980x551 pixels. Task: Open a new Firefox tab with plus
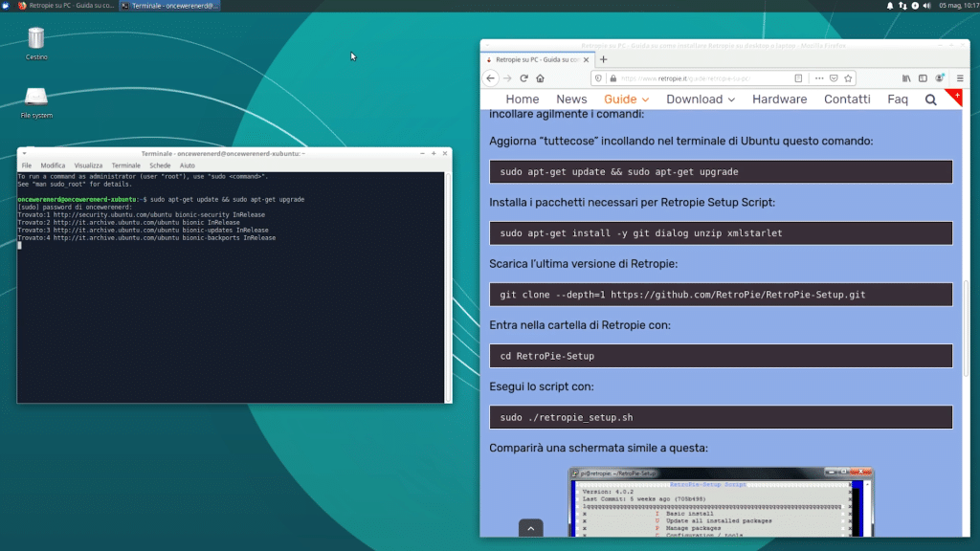pos(603,59)
